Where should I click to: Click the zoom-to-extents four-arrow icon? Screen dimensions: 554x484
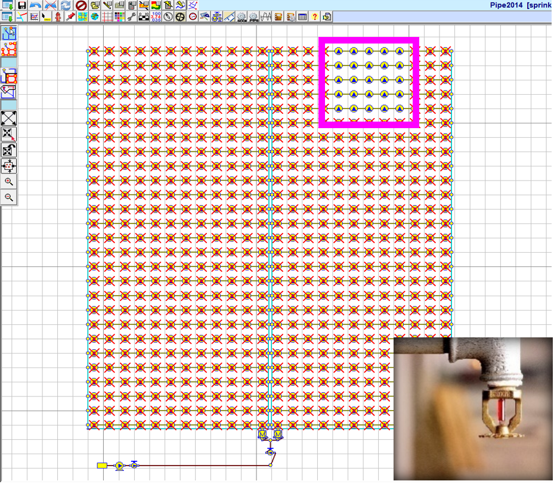(x=8, y=118)
